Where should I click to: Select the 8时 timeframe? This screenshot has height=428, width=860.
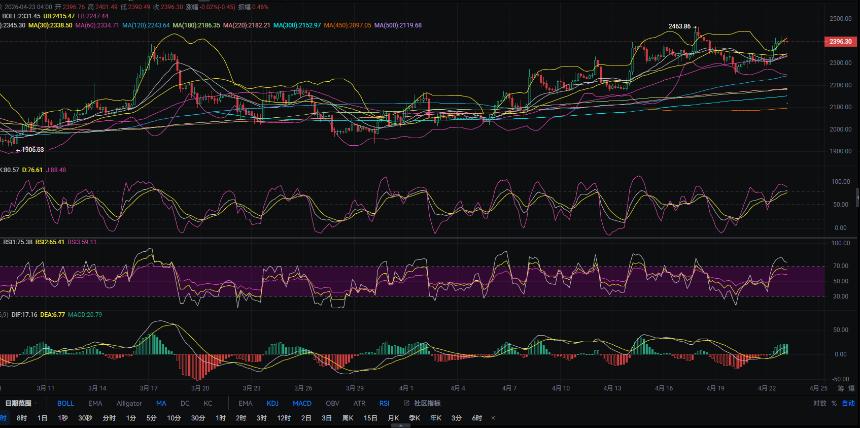click(x=21, y=418)
